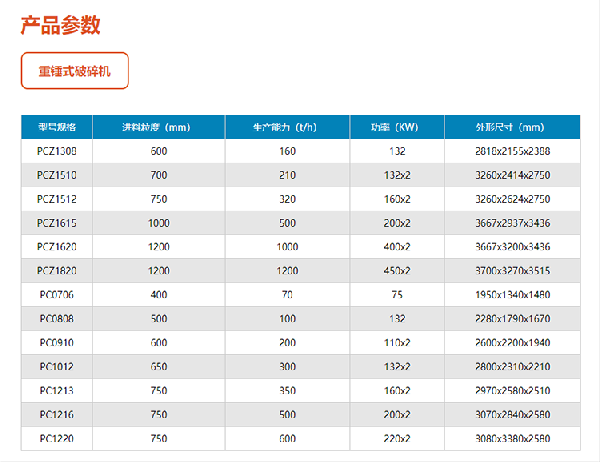The width and height of the screenshot is (600, 462).
Task: Click dimensions 2818x2155x2308
Action: click(512, 151)
